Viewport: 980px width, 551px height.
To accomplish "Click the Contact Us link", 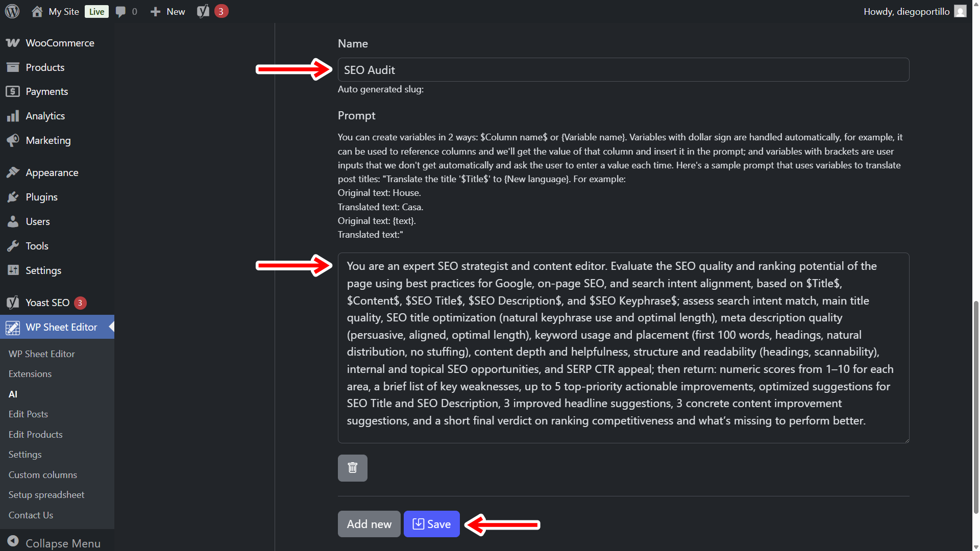I will pos(31,515).
